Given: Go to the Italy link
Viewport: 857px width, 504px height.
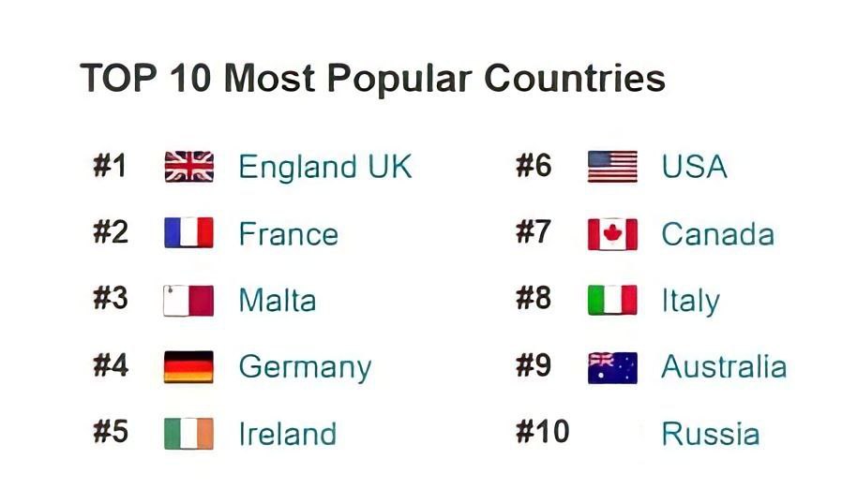Looking at the screenshot, I should (690, 301).
